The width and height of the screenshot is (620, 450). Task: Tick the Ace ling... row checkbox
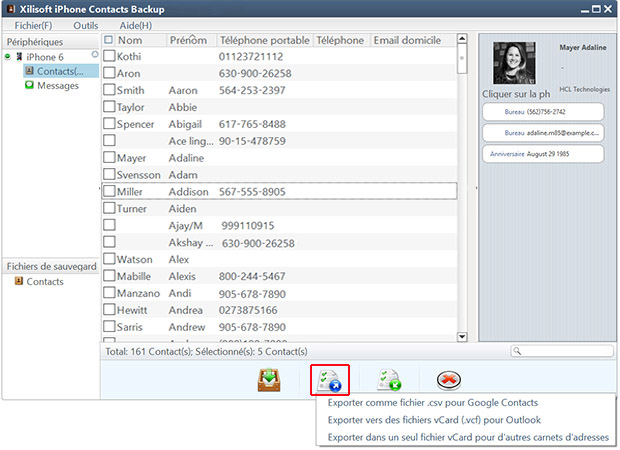pos(109,140)
